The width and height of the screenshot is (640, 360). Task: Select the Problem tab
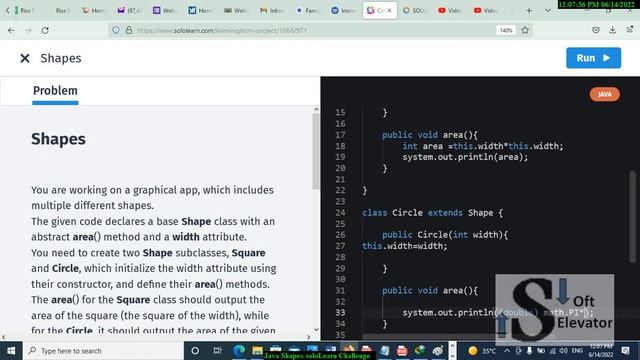pos(55,91)
